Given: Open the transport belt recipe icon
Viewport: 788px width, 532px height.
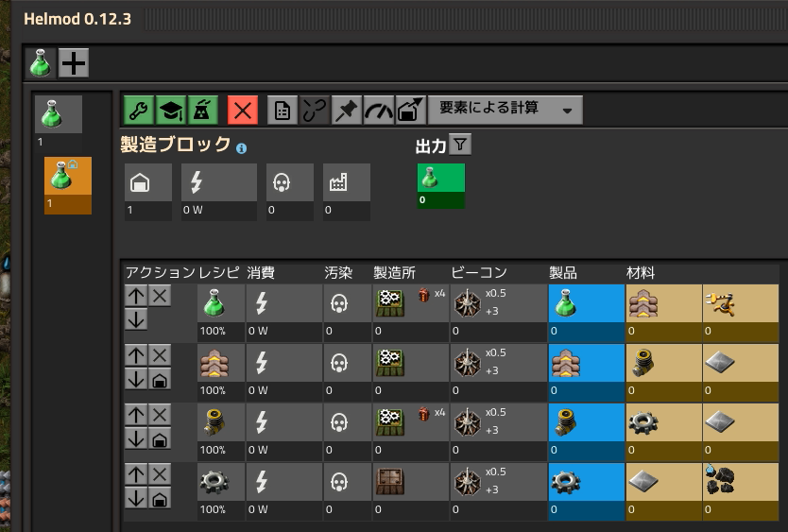Looking at the screenshot, I should [x=214, y=363].
